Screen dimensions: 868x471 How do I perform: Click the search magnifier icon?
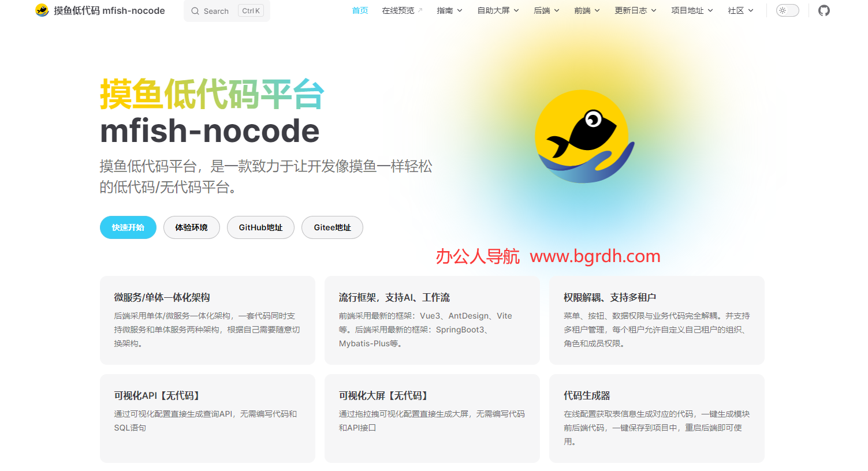pos(195,11)
